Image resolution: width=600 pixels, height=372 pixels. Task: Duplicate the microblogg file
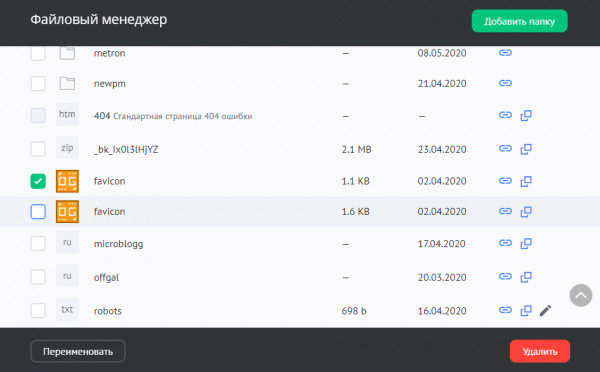coord(526,243)
